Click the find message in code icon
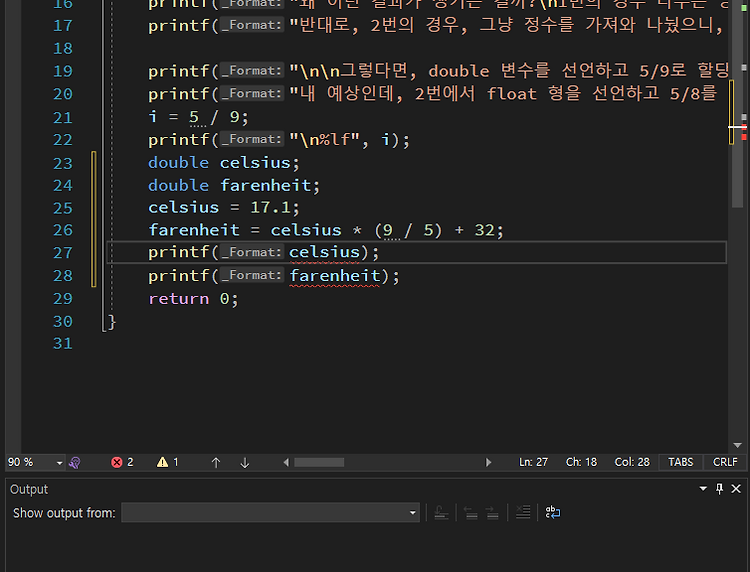The width and height of the screenshot is (750, 572). tap(441, 513)
